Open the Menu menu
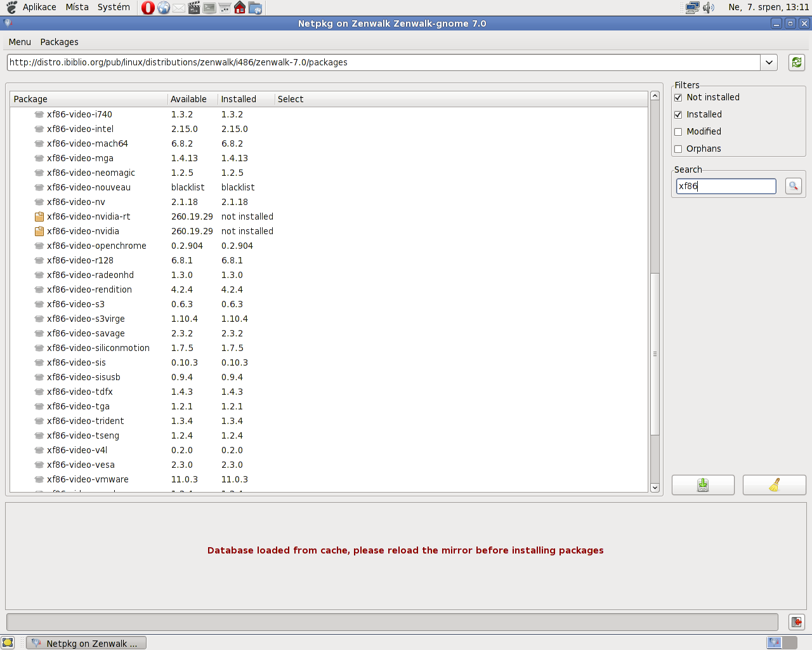Viewport: 812px width, 650px height. 20,42
